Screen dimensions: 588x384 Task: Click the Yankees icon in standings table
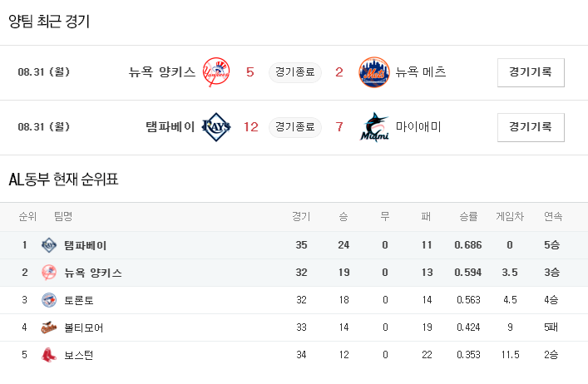pos(48,273)
